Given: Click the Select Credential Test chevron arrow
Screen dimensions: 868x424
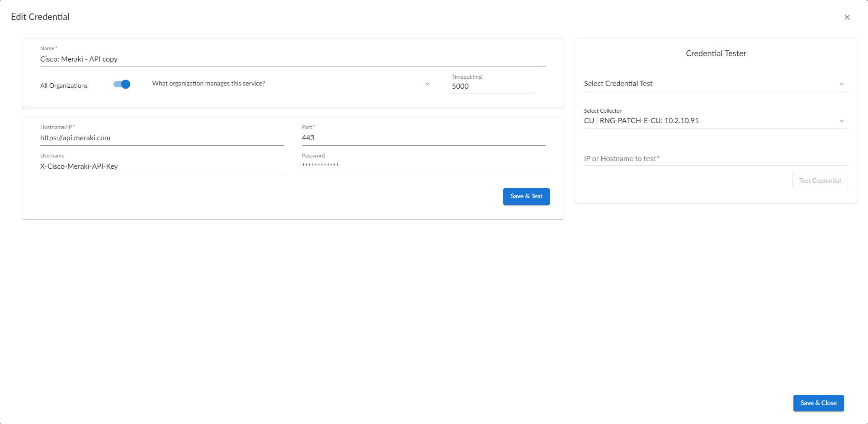Looking at the screenshot, I should tap(841, 84).
